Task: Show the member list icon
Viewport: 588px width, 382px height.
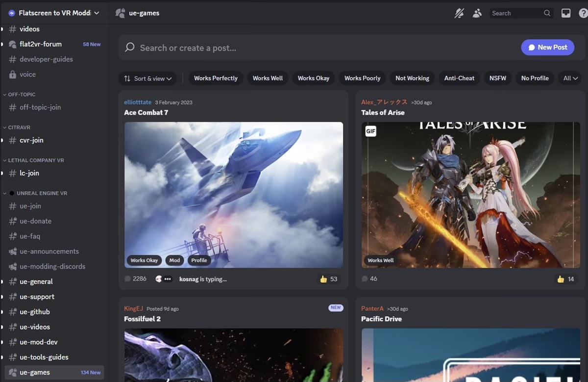Action: coord(477,13)
